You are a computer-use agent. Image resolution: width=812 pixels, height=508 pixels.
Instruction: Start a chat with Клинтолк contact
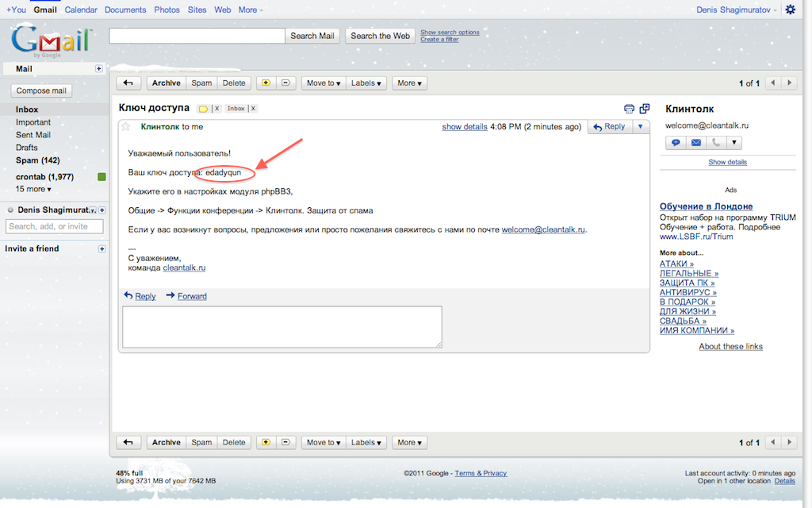(676, 143)
